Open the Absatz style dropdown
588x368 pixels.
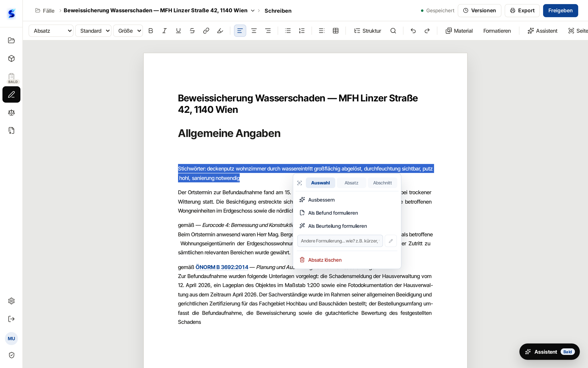coord(51,31)
